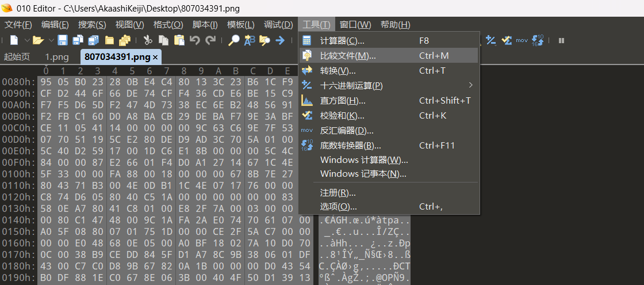The image size is (644, 285).
Task: Click the mov disassembler toolbar icon
Action: [522, 40]
